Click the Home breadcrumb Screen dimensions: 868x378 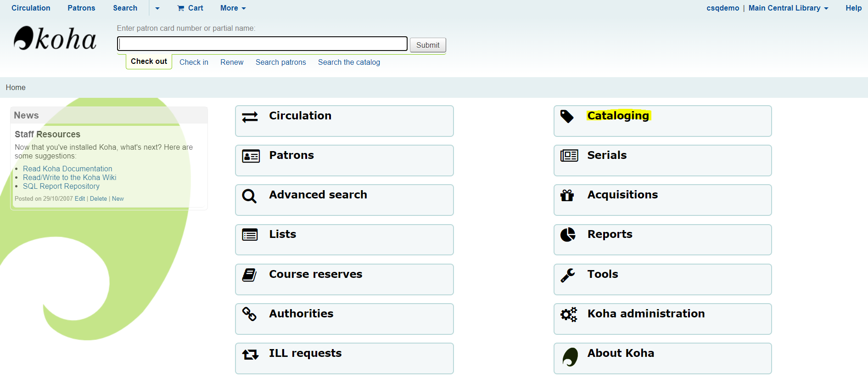(16, 88)
